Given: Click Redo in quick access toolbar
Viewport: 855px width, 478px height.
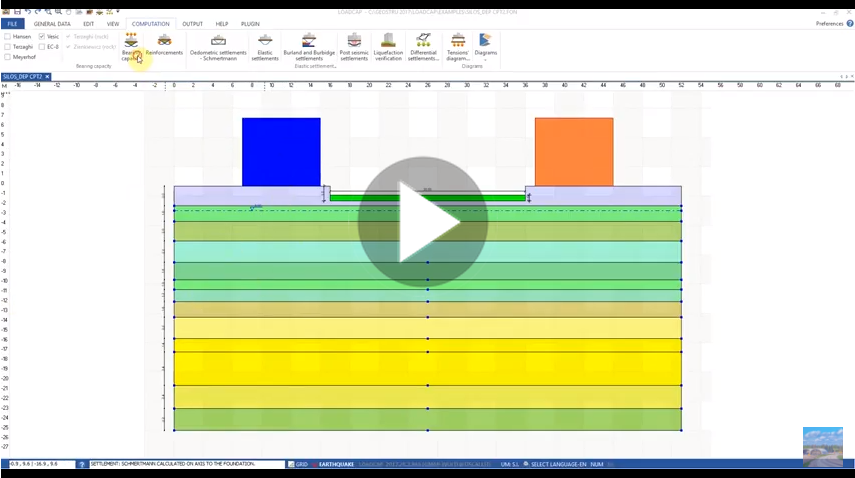Looking at the screenshot, I should [x=38, y=11].
